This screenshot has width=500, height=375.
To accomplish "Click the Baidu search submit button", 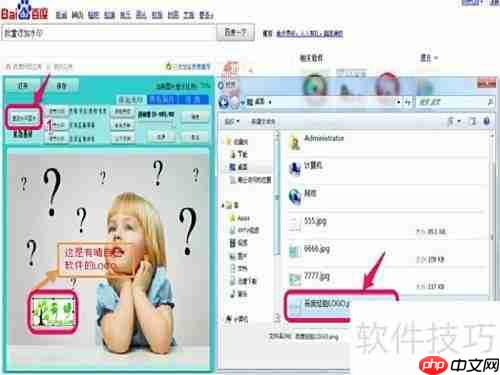I will pos(235,32).
